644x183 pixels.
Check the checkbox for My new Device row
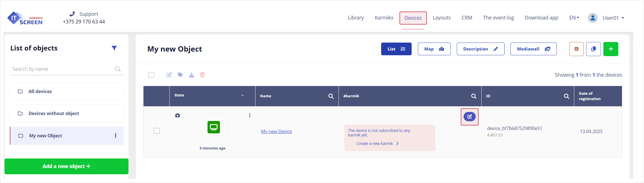(157, 131)
